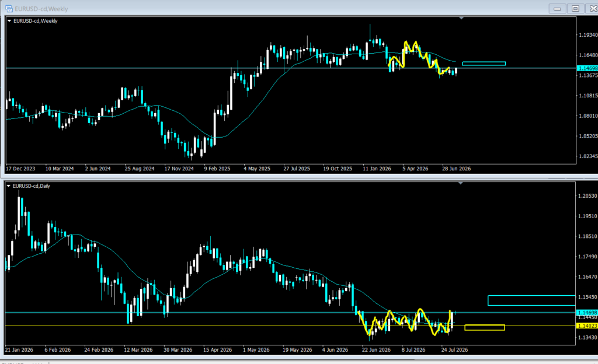Expand the EURUSD-cd,Weekly chart label arrow
598x364 pixels.
[x=9, y=21]
